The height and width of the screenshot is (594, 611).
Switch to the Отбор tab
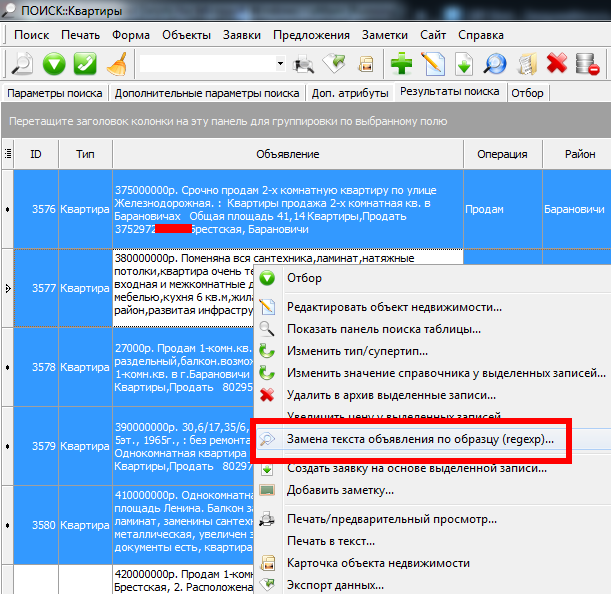tap(527, 93)
